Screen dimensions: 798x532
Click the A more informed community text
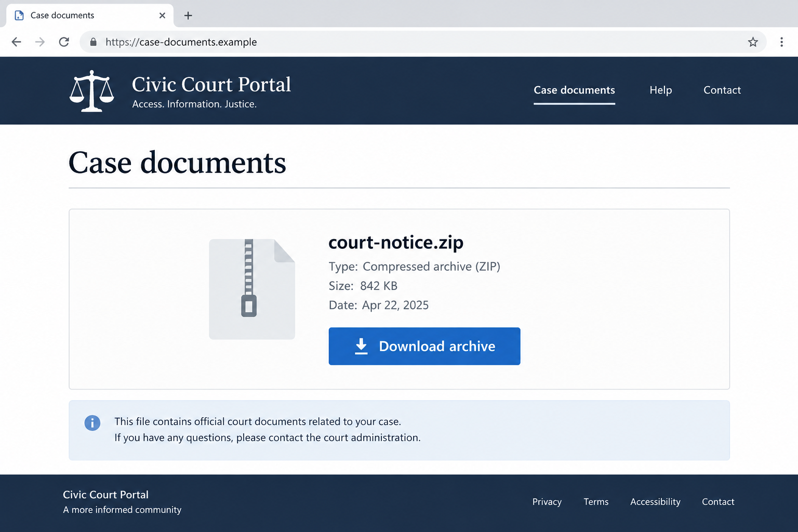click(x=122, y=510)
